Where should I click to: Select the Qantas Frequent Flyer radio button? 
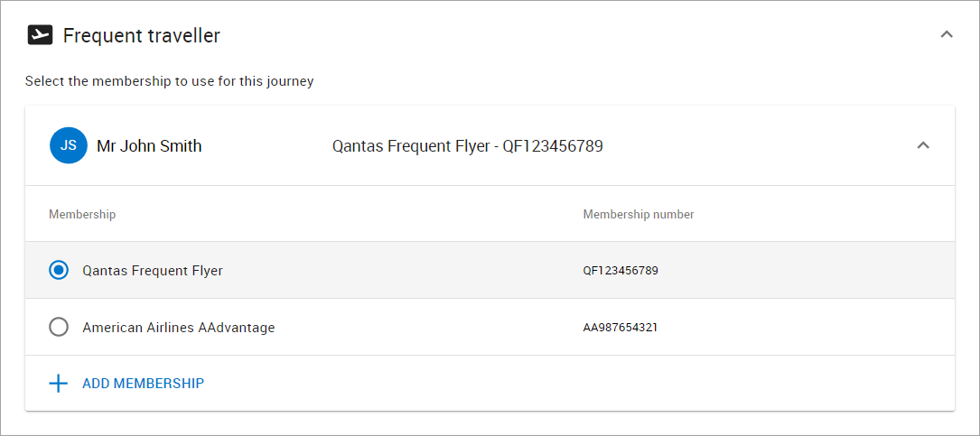58,271
